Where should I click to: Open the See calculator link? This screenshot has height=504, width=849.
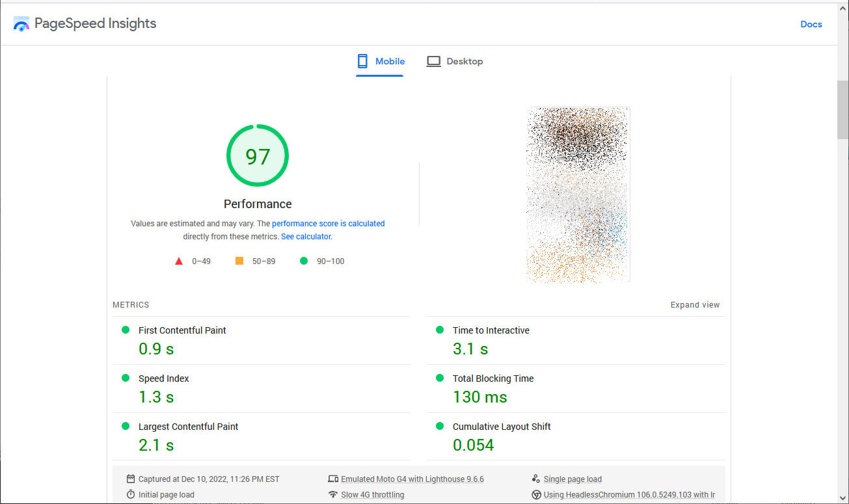pos(306,237)
